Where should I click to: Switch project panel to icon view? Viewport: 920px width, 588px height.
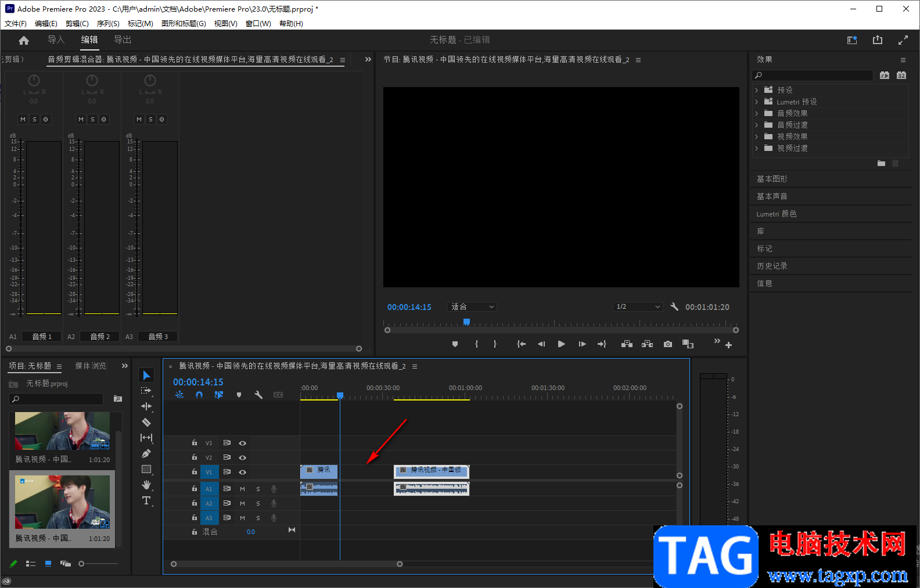click(48, 564)
